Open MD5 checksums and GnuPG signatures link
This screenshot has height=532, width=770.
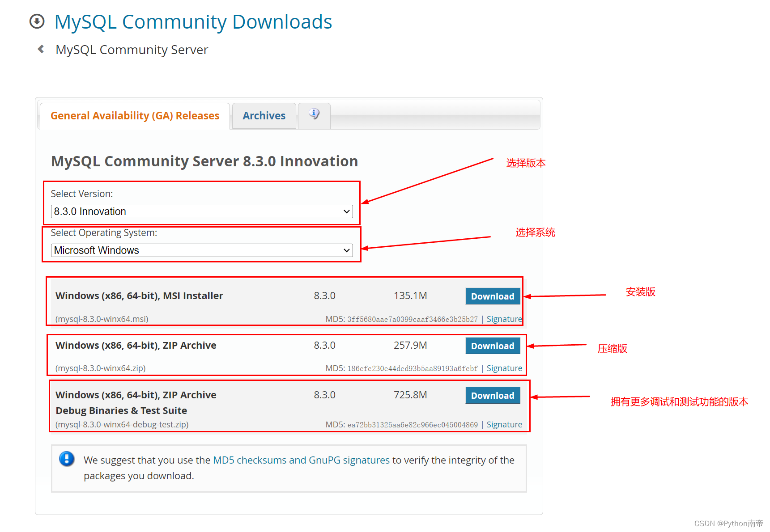(x=301, y=460)
